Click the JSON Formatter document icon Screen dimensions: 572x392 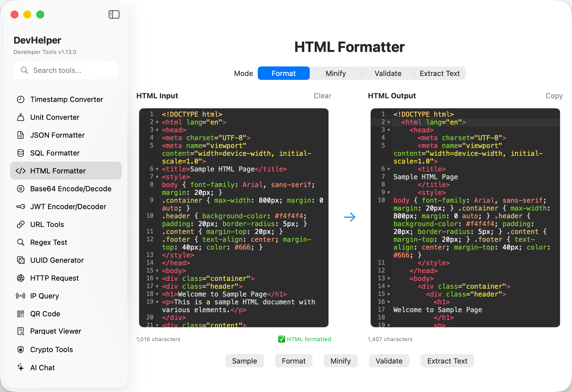(21, 135)
